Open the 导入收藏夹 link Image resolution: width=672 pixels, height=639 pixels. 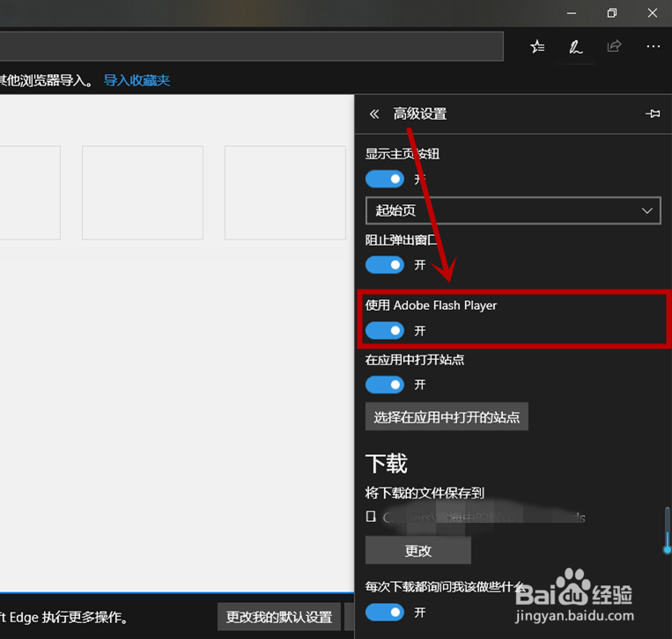click(x=137, y=80)
